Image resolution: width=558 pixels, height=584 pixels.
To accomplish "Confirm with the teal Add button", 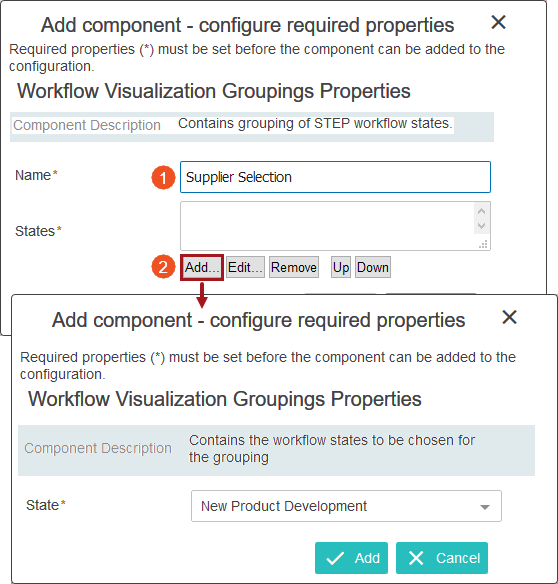I will coord(351,558).
